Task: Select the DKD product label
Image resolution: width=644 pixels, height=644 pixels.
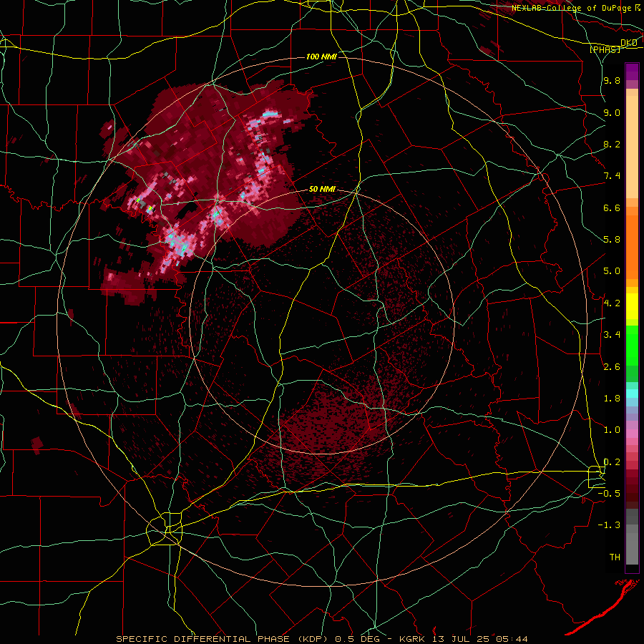Action: 629,43
